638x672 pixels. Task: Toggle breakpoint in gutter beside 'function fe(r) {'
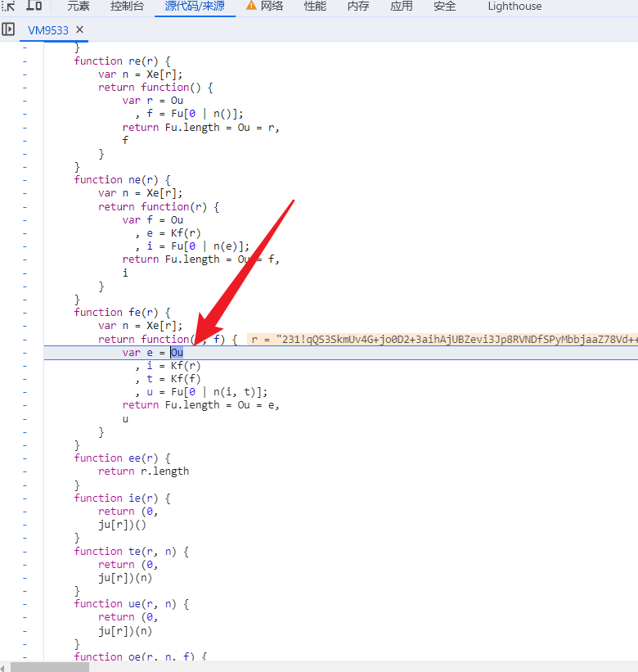click(x=24, y=312)
